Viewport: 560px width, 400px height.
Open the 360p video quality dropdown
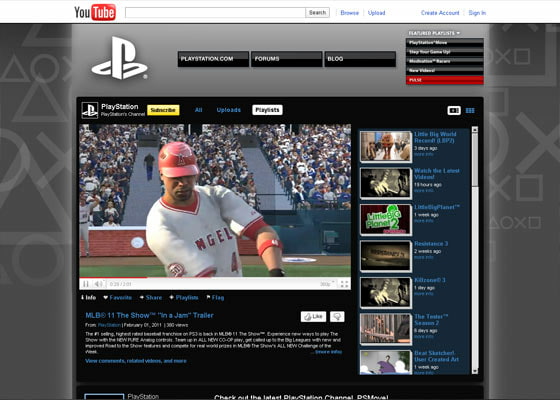tap(327, 284)
